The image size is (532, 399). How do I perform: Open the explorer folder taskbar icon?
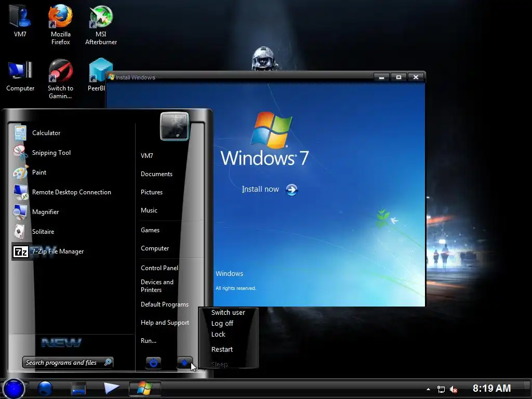pyautogui.click(x=78, y=389)
